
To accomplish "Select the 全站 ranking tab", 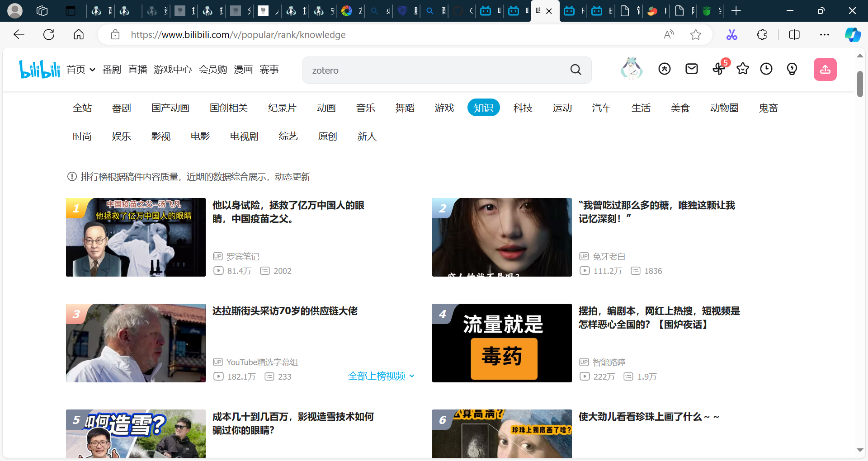I will click(x=82, y=108).
